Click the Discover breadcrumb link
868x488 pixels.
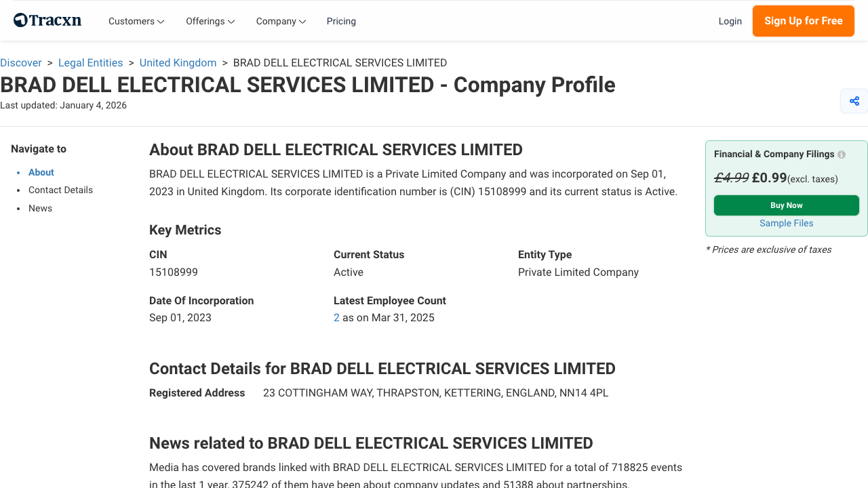(21, 62)
